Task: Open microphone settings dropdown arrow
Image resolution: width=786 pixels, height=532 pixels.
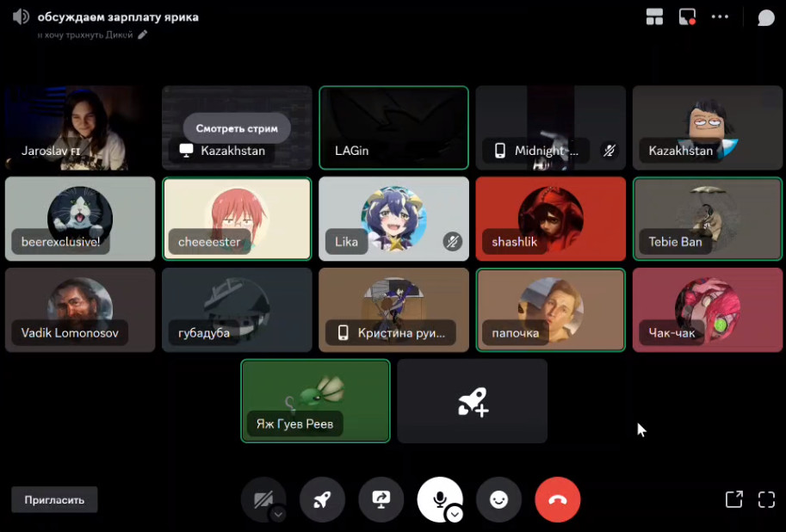Action: pos(455,515)
